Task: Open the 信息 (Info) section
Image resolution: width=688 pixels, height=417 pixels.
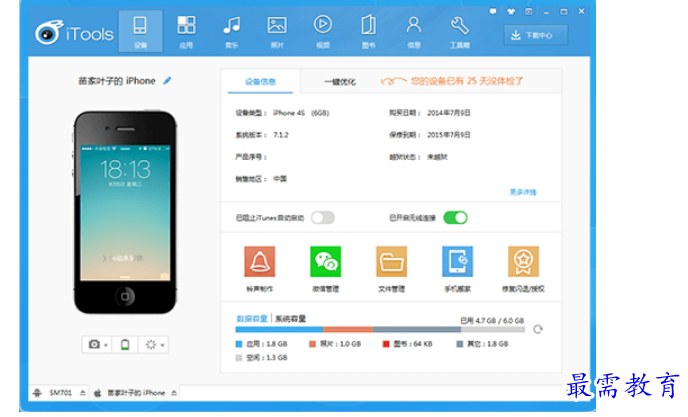Action: pyautogui.click(x=414, y=31)
